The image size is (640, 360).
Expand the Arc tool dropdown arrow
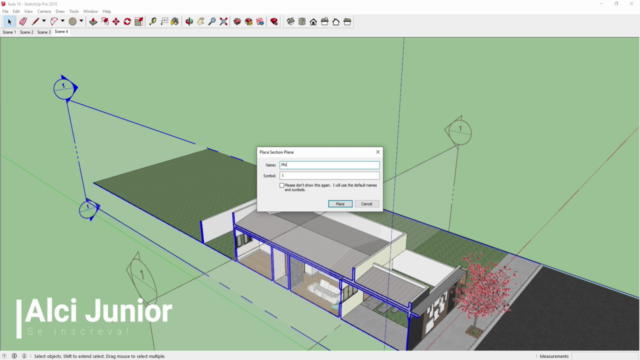coord(62,21)
